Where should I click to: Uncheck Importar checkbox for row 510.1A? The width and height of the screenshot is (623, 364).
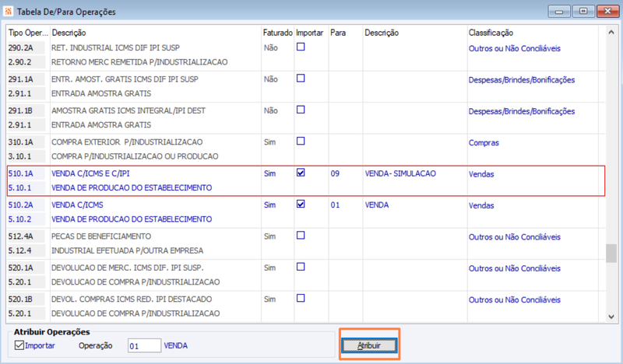tap(301, 172)
